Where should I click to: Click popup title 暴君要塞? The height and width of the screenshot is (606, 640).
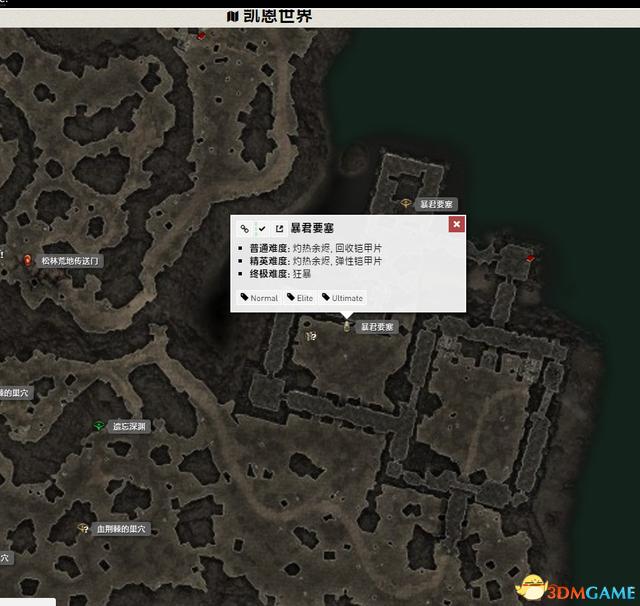coord(312,228)
